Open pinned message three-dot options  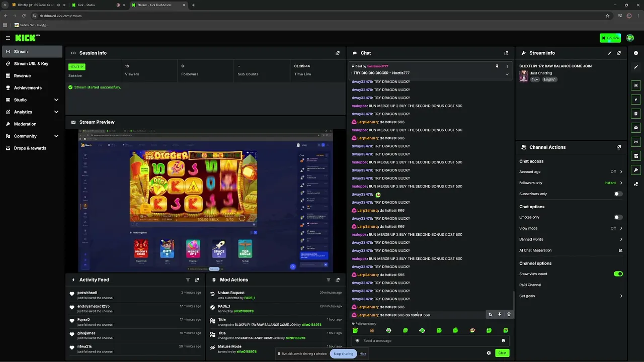click(507, 66)
